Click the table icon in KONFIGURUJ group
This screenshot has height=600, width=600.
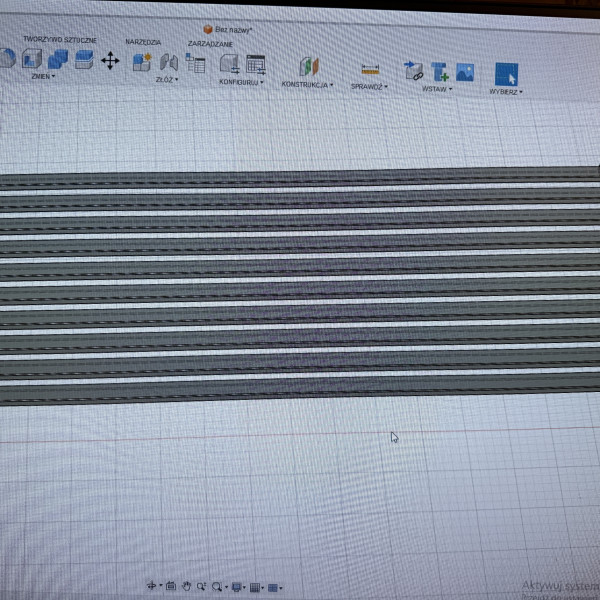[256, 64]
